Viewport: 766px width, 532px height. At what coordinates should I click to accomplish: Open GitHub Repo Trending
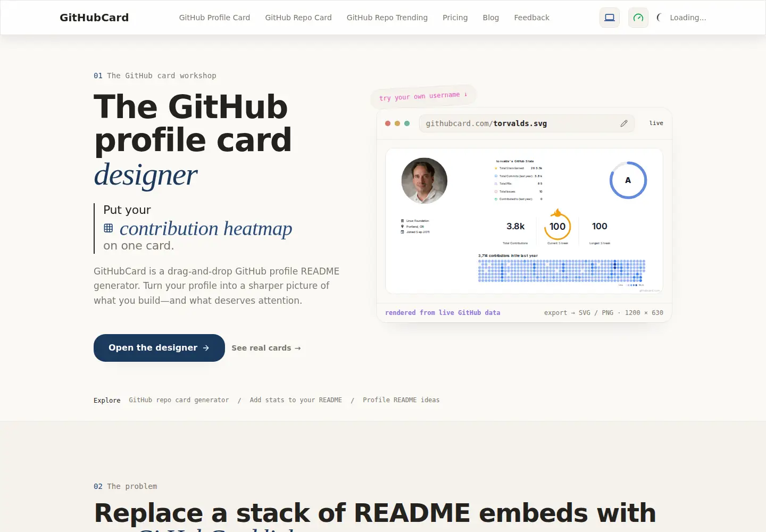point(387,18)
